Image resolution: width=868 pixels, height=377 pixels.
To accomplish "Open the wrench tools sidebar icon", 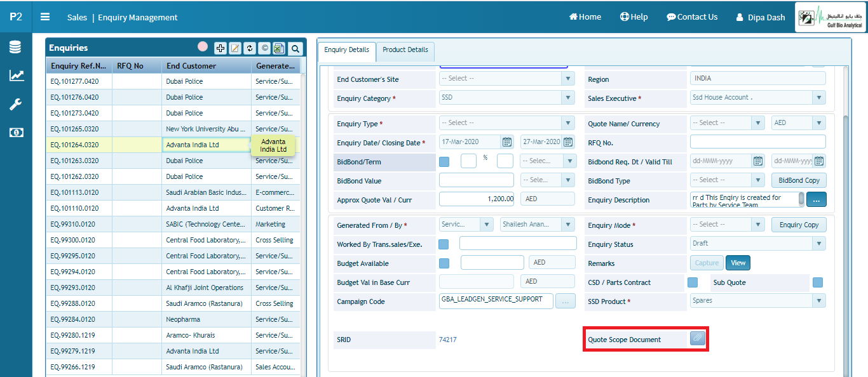I will coord(16,104).
